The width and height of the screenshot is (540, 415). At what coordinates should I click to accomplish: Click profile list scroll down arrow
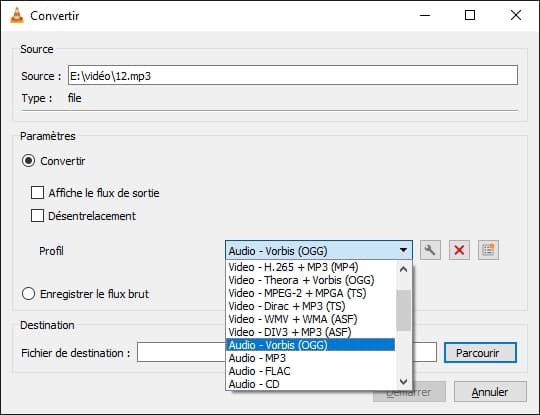pyautogui.click(x=403, y=381)
